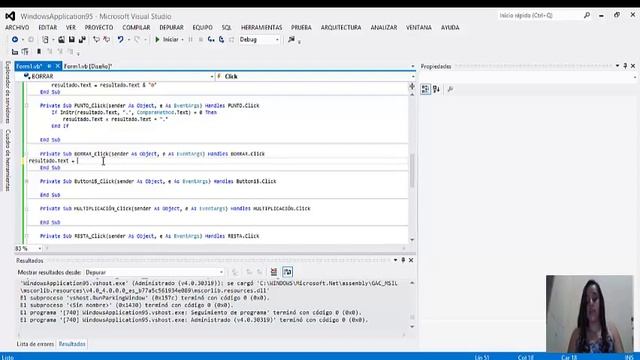Open the Resultados panel window options dropdown
Viewport: 640px width, 360px height.
tap(395, 260)
